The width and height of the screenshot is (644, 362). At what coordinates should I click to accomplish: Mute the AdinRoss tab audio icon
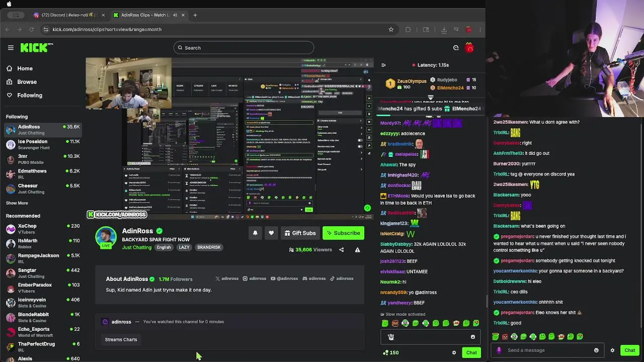click(175, 15)
